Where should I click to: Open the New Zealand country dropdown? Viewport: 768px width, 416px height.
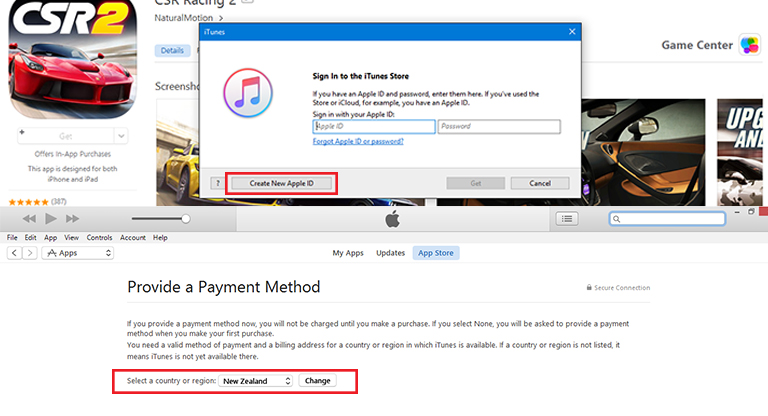pos(255,381)
